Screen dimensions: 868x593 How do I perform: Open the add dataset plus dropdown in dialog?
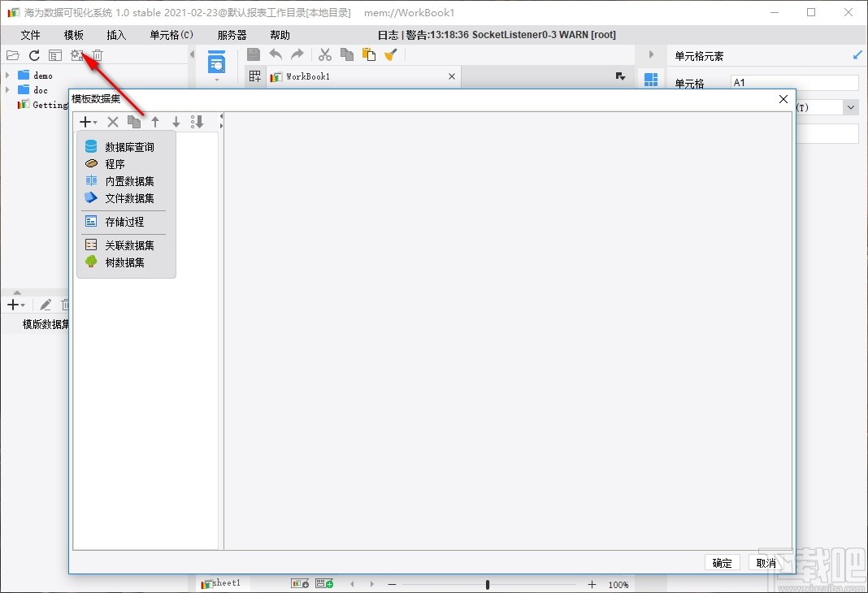pos(89,122)
